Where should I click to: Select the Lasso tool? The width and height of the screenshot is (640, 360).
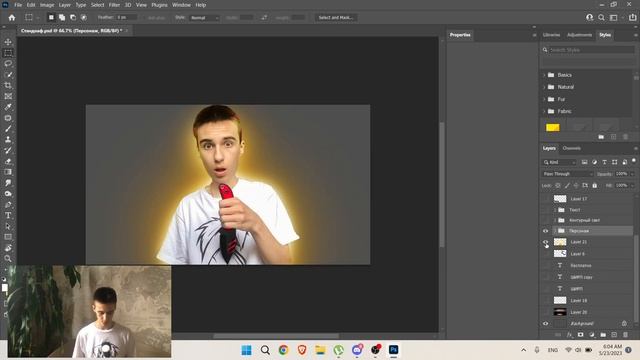click(8, 64)
